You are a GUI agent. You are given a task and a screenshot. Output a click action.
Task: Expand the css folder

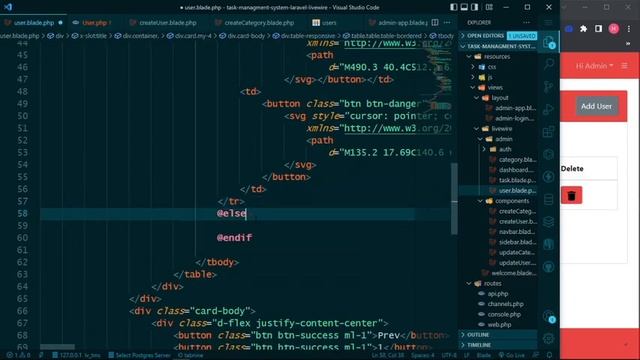coord(491,67)
